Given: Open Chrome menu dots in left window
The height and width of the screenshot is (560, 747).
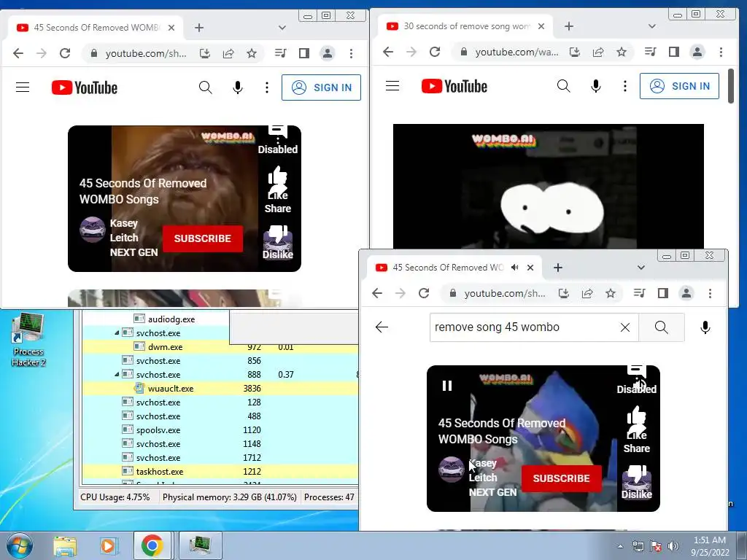Looking at the screenshot, I should click(x=351, y=53).
